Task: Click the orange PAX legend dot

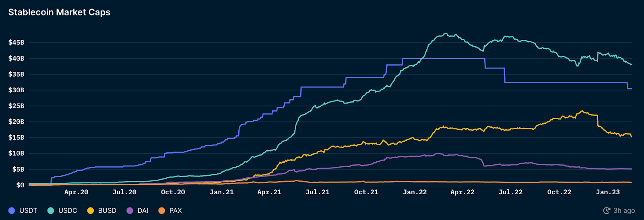Action: coord(162,211)
